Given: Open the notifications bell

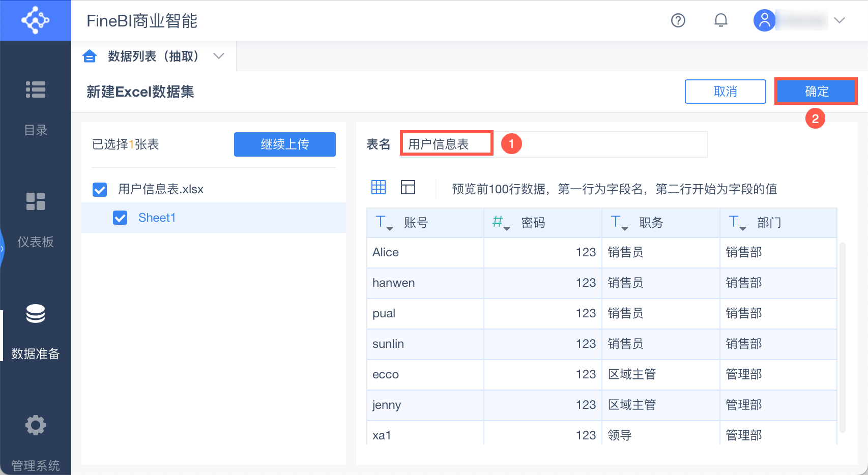Looking at the screenshot, I should coord(720,20).
